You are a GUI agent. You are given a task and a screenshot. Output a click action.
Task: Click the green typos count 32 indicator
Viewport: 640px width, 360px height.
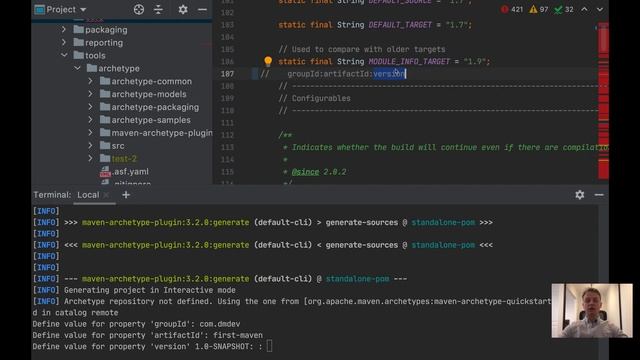click(564, 9)
